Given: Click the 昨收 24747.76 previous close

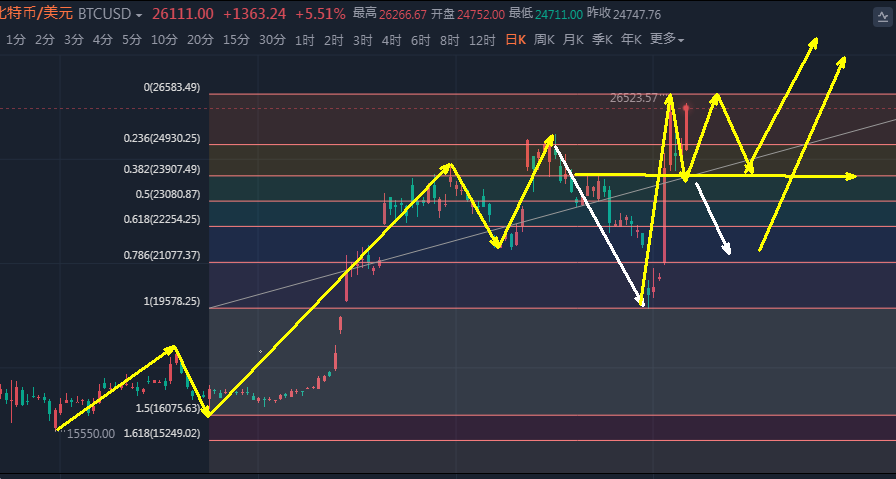Looking at the screenshot, I should click(623, 14).
